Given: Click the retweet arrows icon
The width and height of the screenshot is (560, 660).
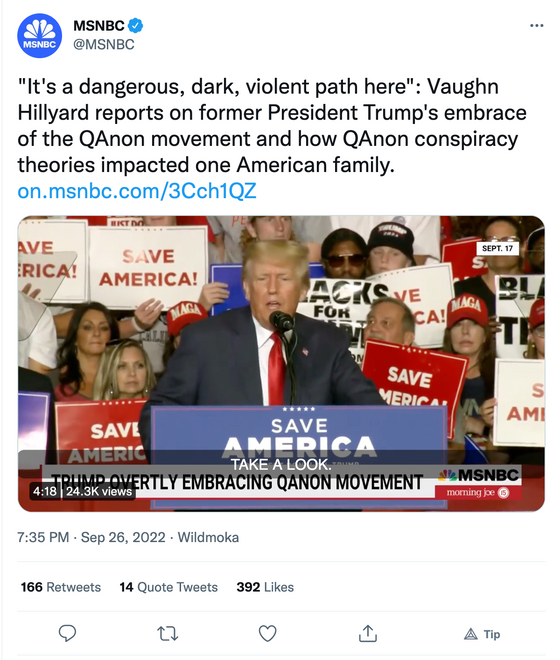Looking at the screenshot, I should pyautogui.click(x=167, y=633).
